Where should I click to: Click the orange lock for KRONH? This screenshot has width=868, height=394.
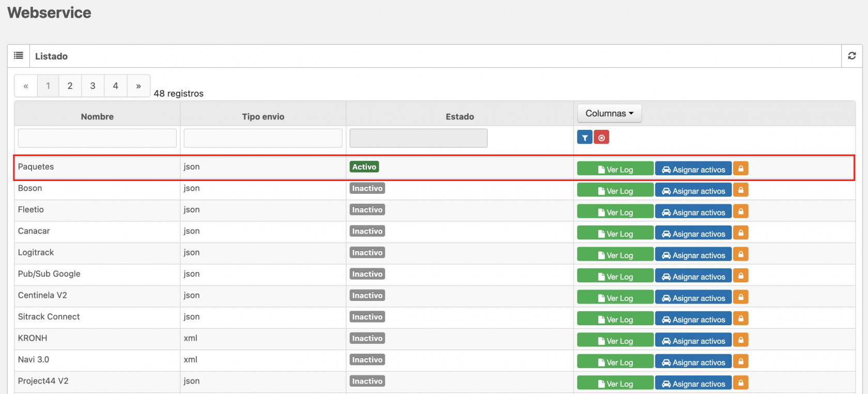(x=741, y=340)
